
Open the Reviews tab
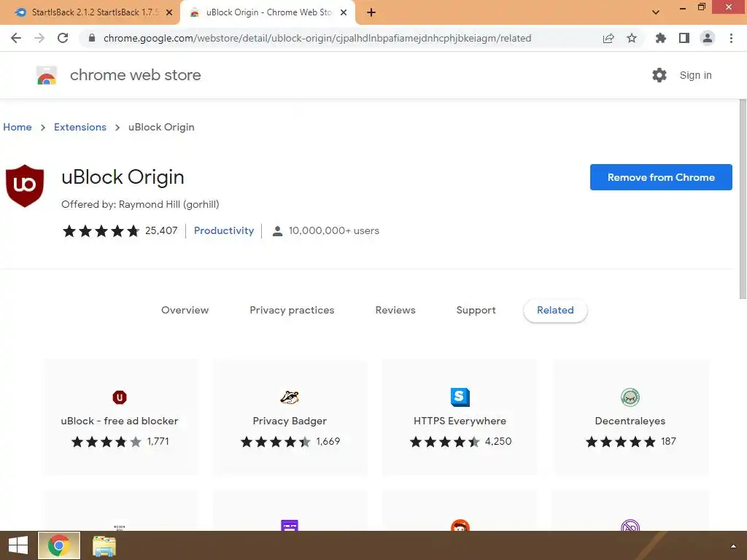point(395,310)
